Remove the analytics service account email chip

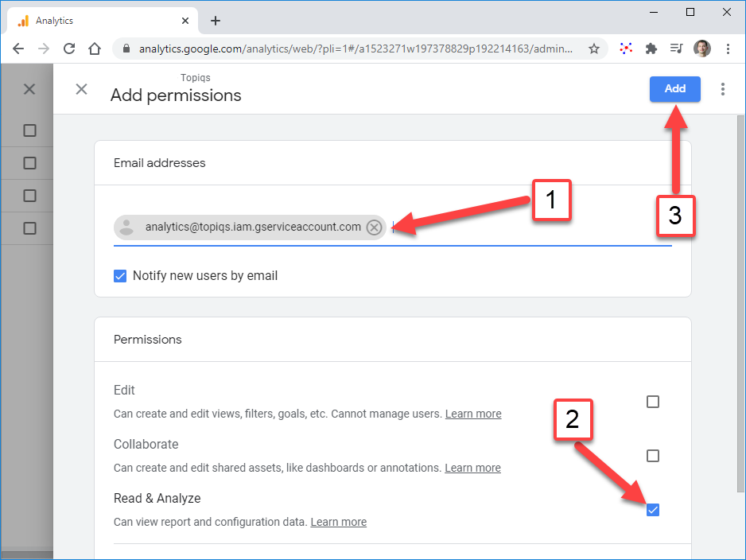coord(374,227)
